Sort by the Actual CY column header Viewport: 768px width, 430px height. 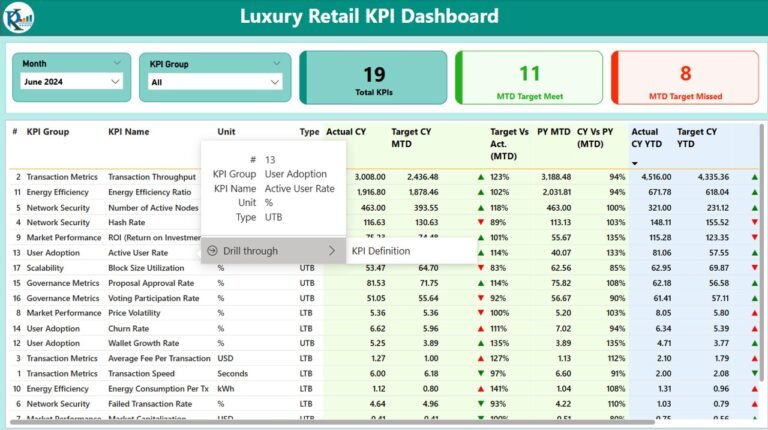pos(346,132)
